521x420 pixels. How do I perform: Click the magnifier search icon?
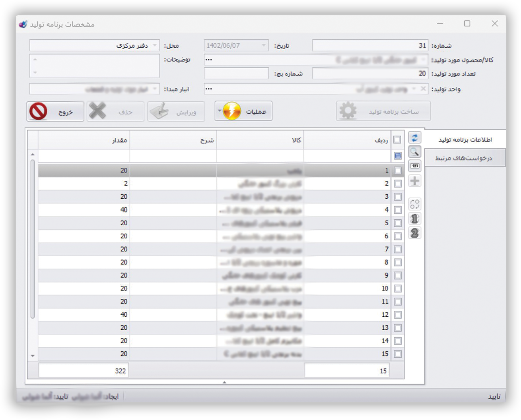pyautogui.click(x=414, y=152)
